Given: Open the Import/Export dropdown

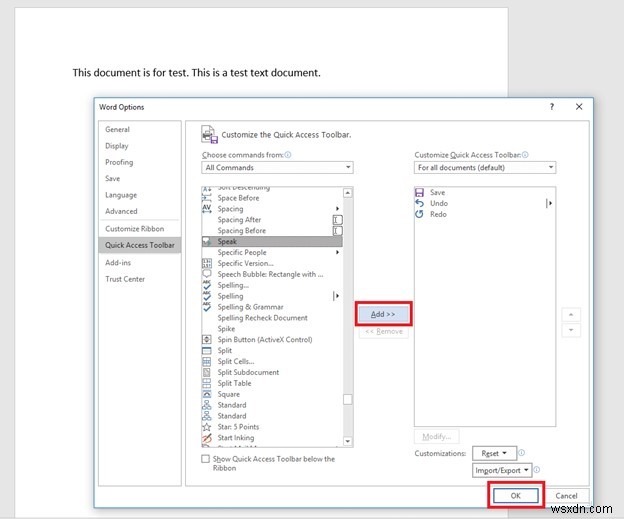Looking at the screenshot, I should click(x=502, y=470).
